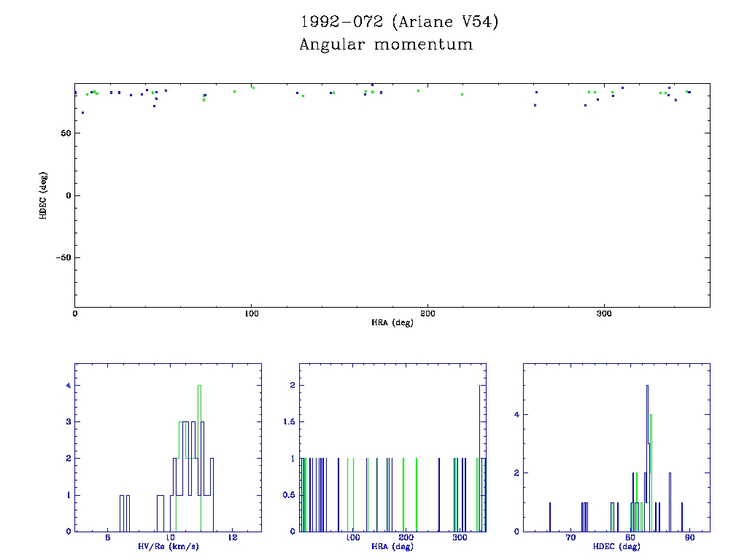747x560 pixels.
Task: Click the 'Angular momentum' subtitle
Action: pos(386,44)
